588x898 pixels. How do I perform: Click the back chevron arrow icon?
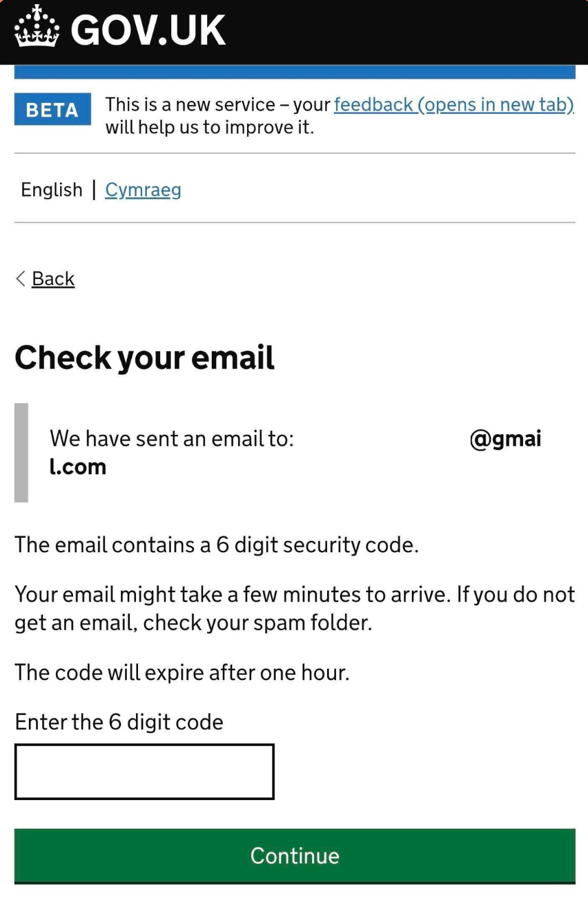pos(20,279)
